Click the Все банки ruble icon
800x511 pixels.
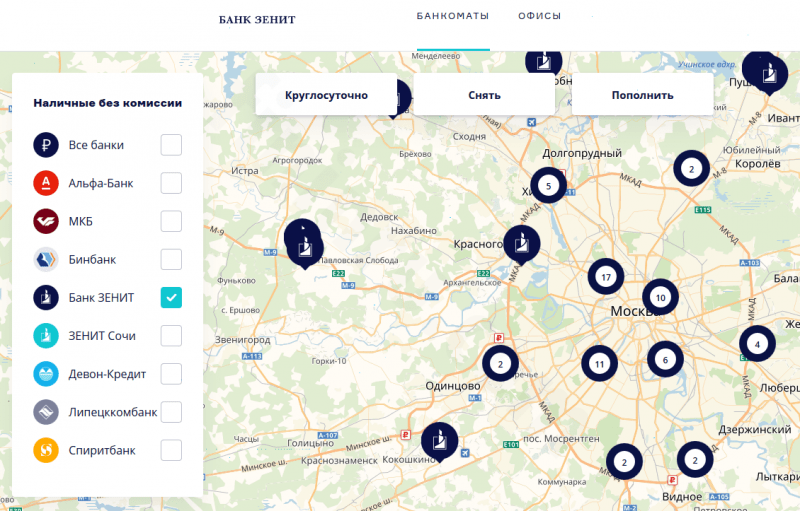(46, 145)
